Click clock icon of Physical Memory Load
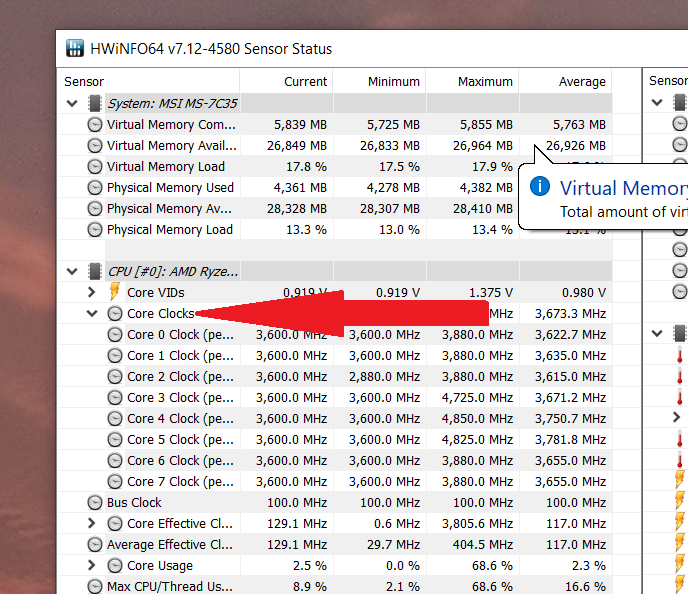Viewport: 688px width, 594px height. [x=95, y=229]
